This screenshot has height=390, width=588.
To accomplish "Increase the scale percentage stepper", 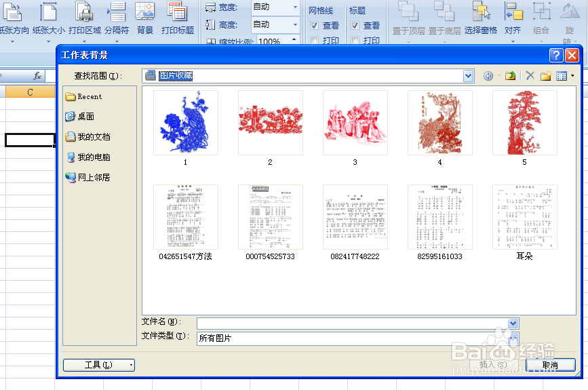I will (294, 39).
